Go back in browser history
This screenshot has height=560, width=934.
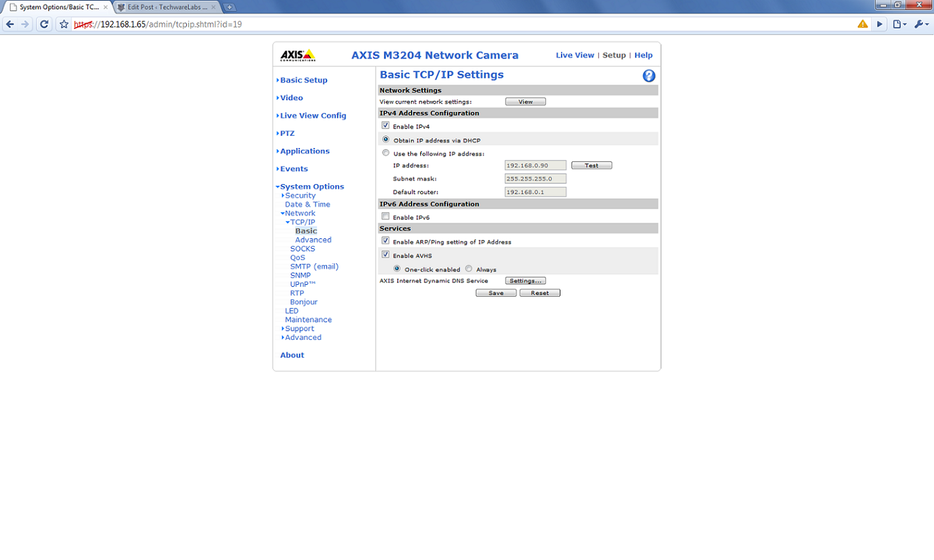pos(10,24)
